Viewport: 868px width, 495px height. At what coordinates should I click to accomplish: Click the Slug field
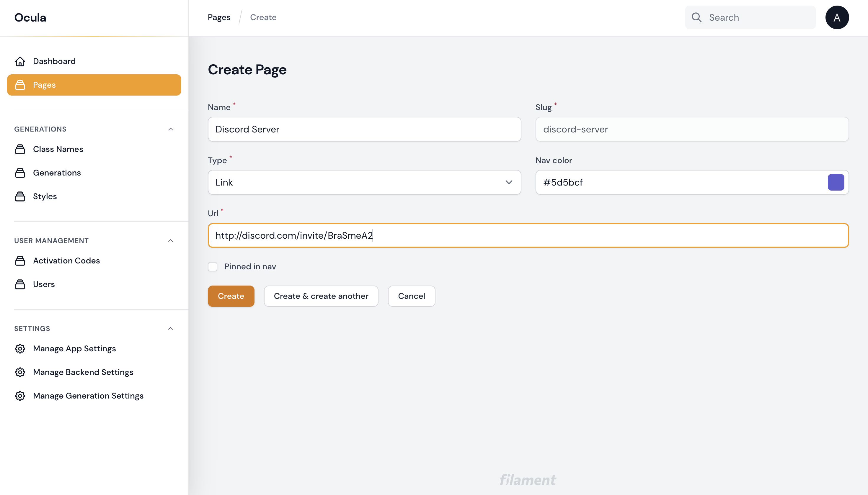pos(692,129)
